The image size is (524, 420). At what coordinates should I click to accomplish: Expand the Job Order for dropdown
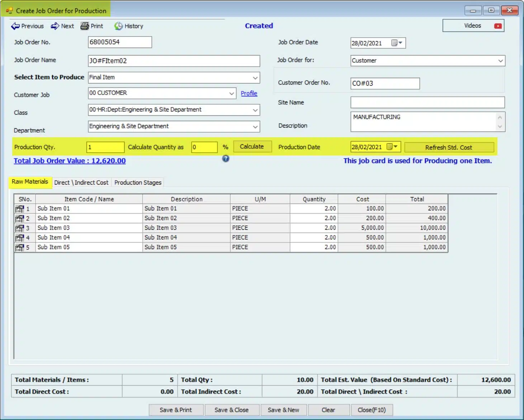pos(500,61)
